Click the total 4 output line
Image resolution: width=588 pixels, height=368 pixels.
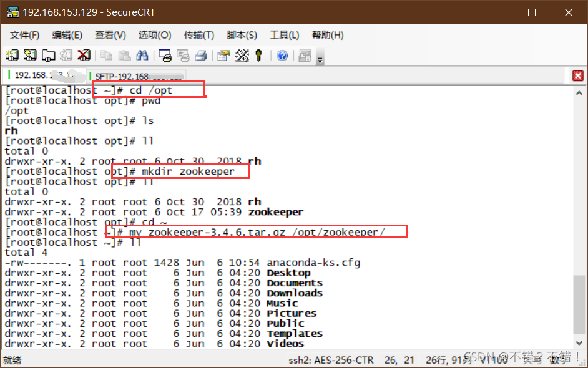click(26, 253)
